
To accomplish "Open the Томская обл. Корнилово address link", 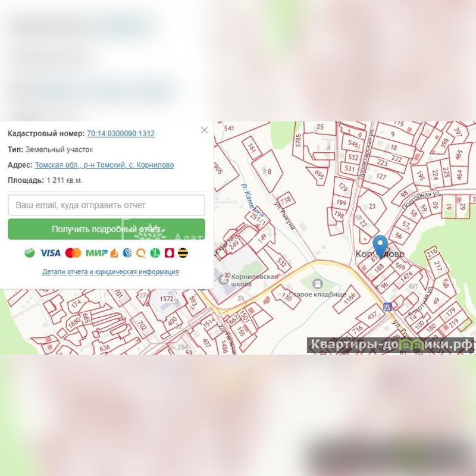I will click(105, 165).
